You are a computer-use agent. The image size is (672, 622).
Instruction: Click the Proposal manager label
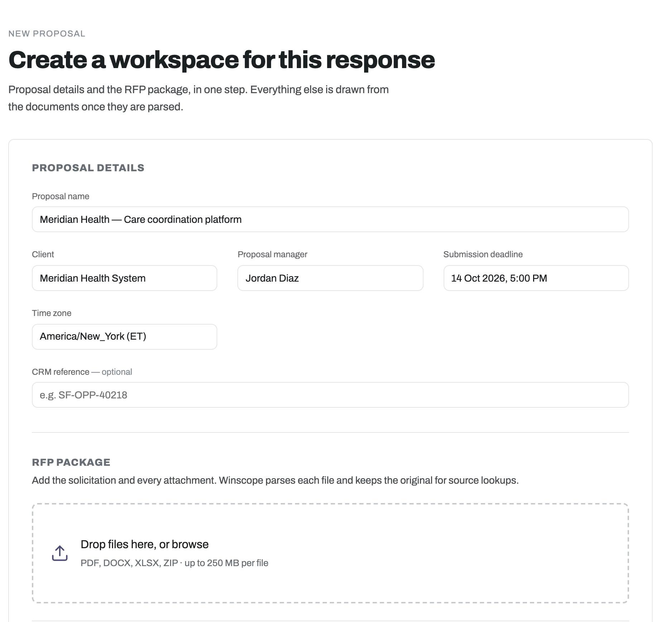(x=272, y=254)
